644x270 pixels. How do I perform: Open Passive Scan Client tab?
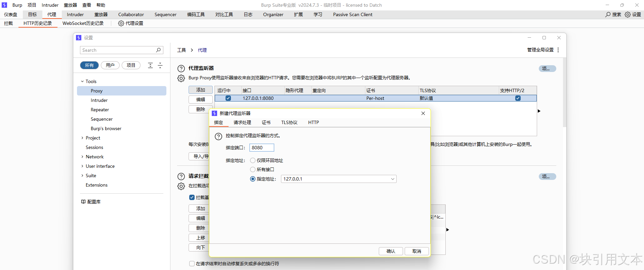pos(353,14)
